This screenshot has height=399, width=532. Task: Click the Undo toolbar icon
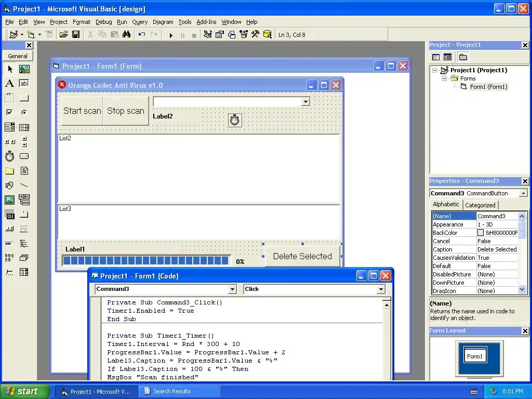point(142,35)
